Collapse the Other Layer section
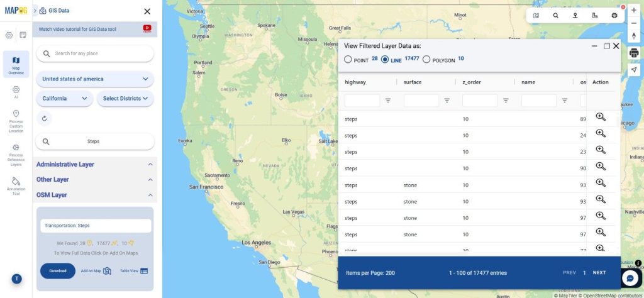The height and width of the screenshot is (298, 644). coord(150,180)
